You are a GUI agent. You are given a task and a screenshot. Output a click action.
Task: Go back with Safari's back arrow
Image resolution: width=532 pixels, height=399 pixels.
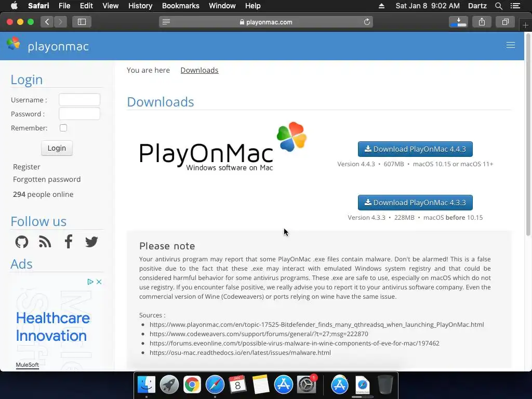(47, 22)
